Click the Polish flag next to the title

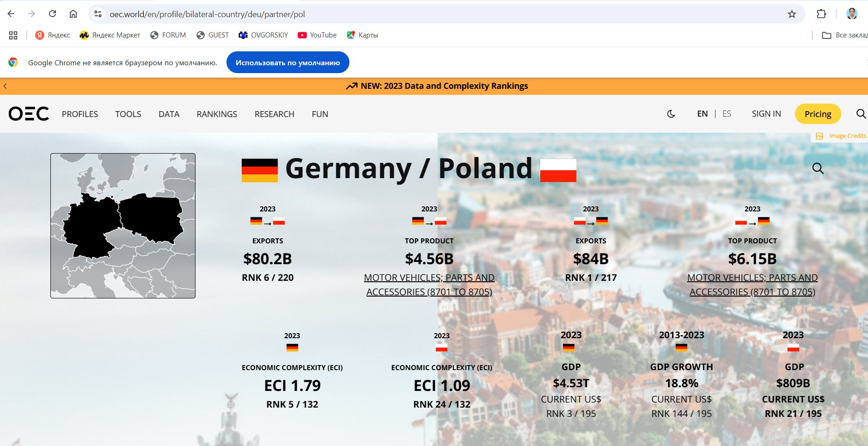click(558, 170)
